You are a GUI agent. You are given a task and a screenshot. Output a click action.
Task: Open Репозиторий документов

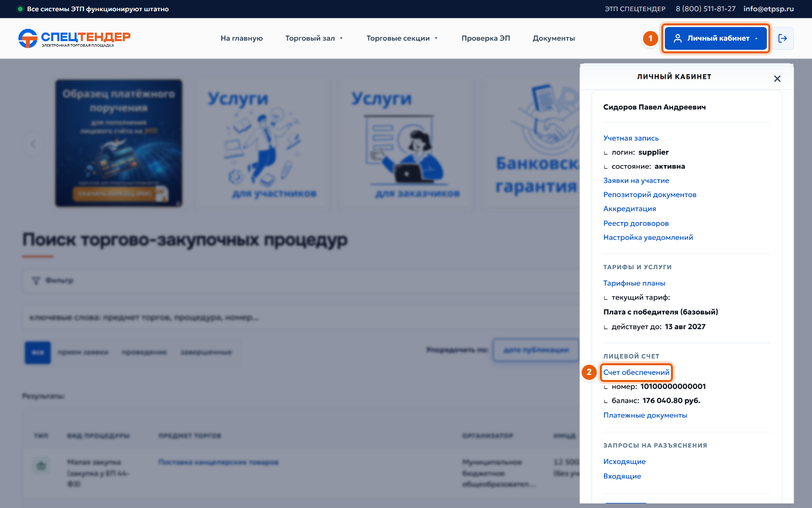(x=650, y=195)
